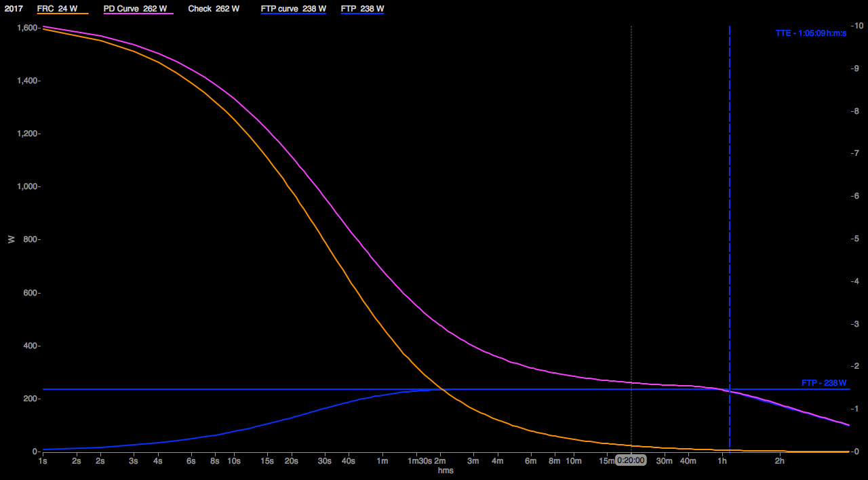Click the 10s tick on the time axis
Screen dimensions: 868x480
[x=233, y=461]
